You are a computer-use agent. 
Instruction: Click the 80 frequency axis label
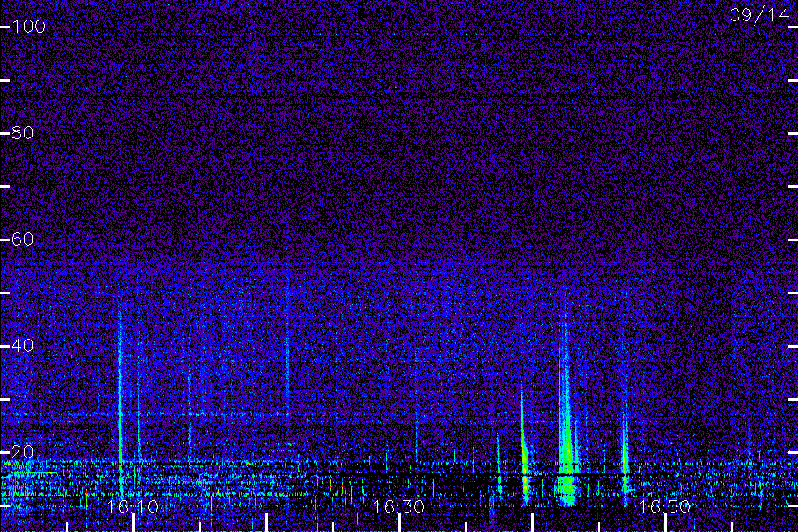[22, 133]
